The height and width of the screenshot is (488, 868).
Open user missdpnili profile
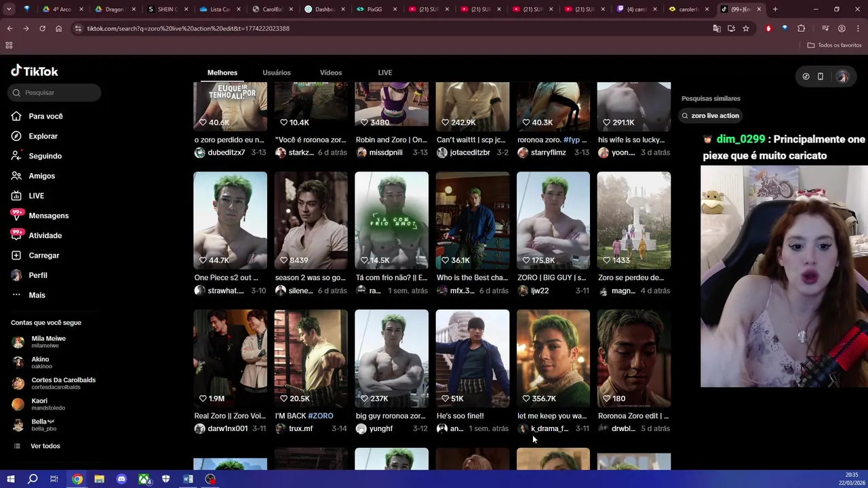tap(386, 152)
